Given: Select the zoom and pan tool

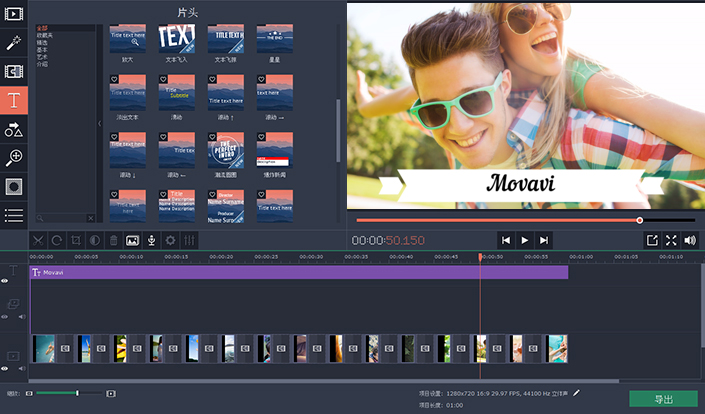Looking at the screenshot, I should tap(14, 157).
